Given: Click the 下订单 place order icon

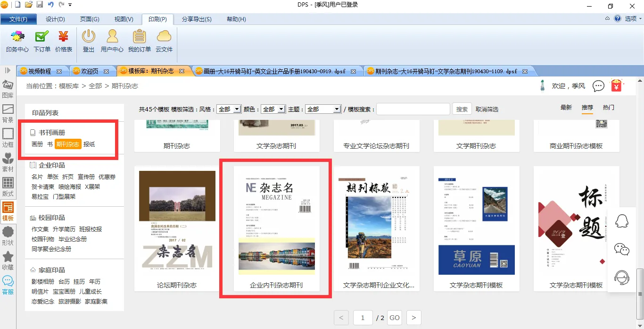Looking at the screenshot, I should 42,41.
